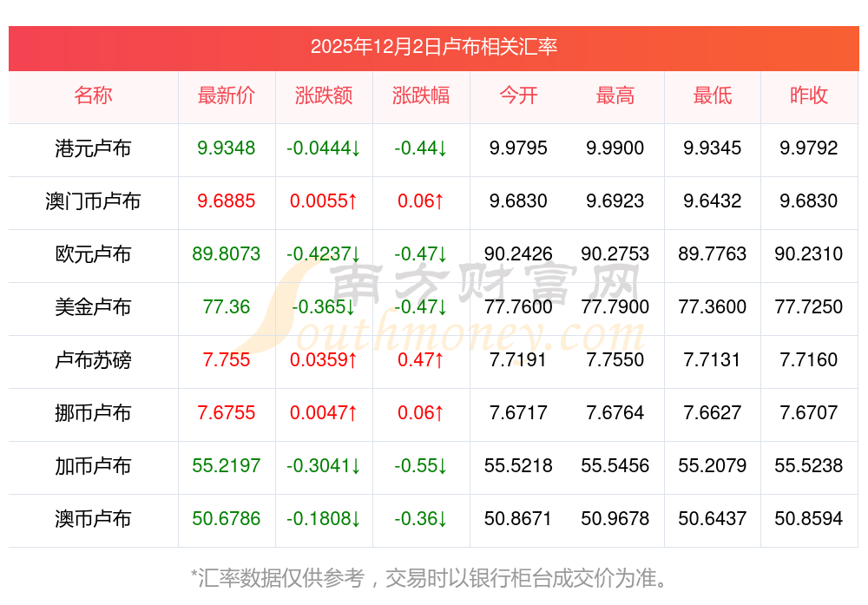This screenshot has height=605, width=868.
Task: Click the title 2025年12月2日卢布相关汇率
Action: coord(433,47)
